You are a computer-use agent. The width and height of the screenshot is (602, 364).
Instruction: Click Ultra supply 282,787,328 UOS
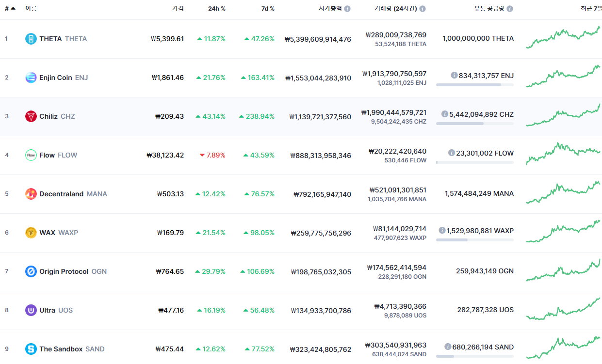pos(486,310)
